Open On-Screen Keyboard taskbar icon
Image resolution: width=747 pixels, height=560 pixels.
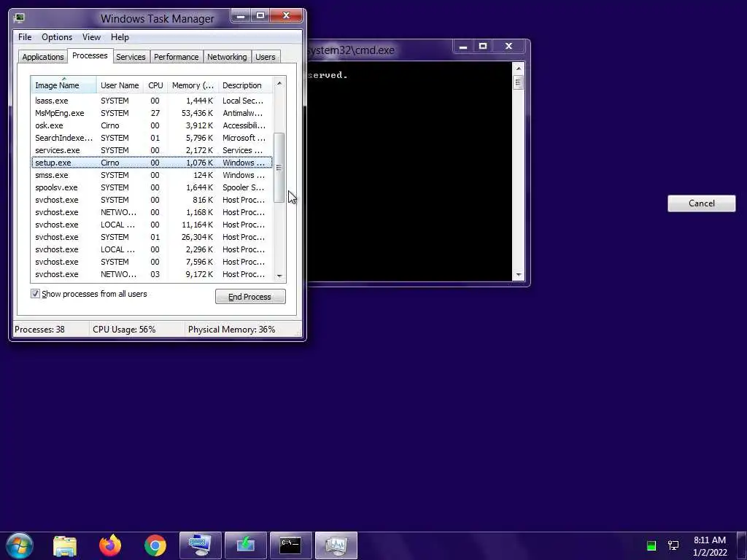[x=200, y=545]
